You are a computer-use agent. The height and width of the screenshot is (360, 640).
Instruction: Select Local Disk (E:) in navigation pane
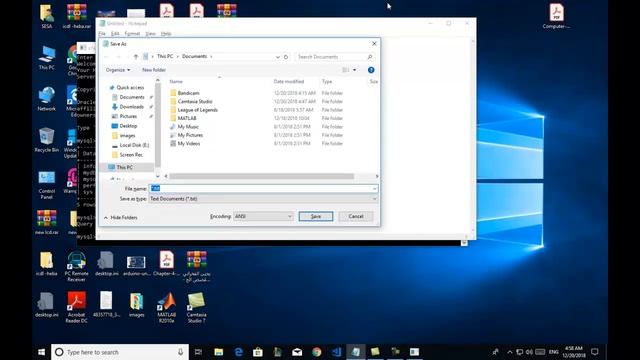134,145
